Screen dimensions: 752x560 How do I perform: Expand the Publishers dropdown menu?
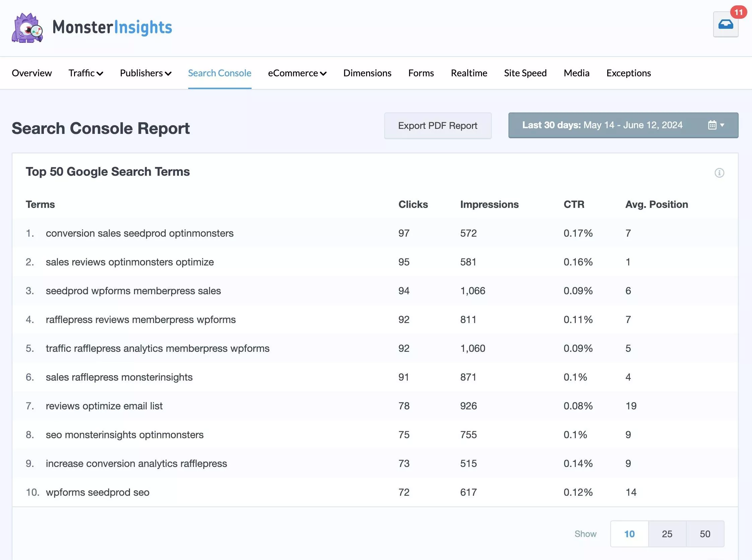145,73
